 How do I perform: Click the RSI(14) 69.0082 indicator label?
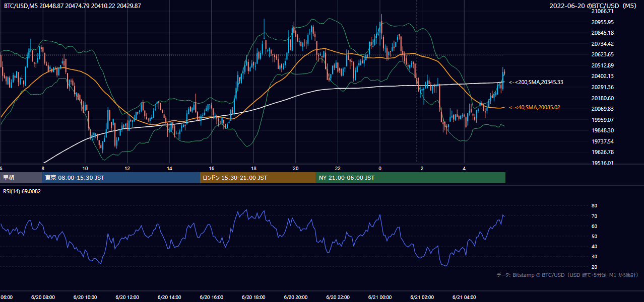click(22, 191)
